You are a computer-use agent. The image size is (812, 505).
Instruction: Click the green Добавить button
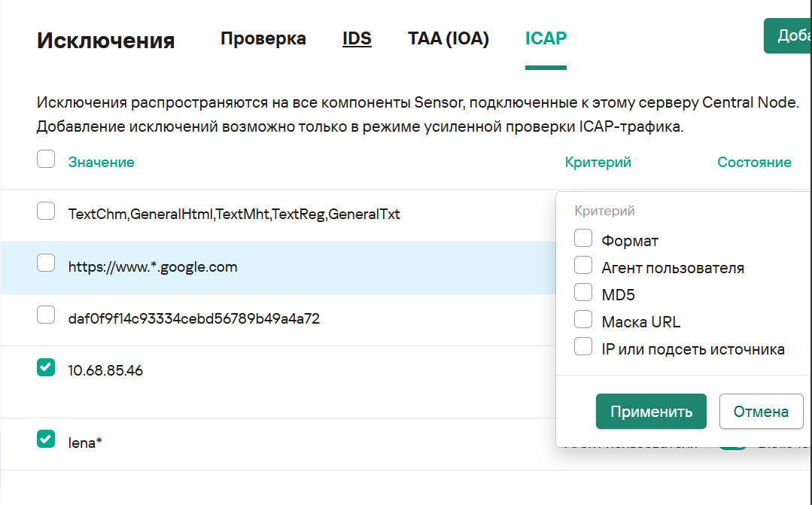[x=787, y=36]
